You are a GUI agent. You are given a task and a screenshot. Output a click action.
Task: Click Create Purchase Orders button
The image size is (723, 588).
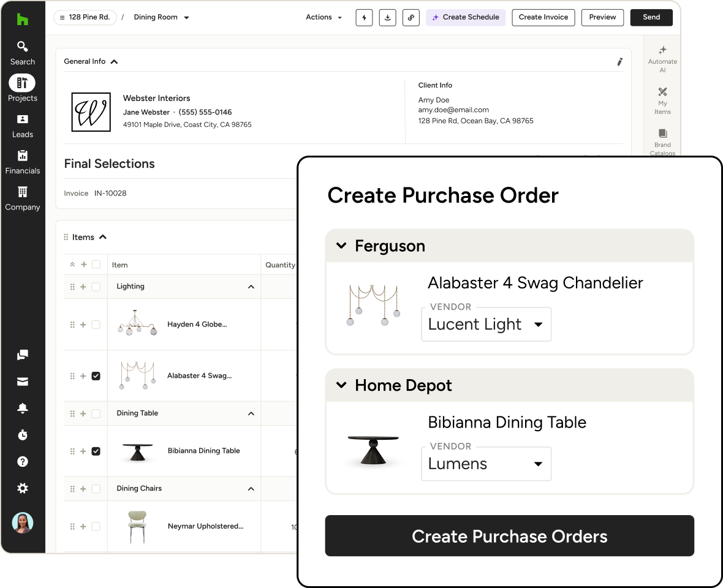(510, 536)
